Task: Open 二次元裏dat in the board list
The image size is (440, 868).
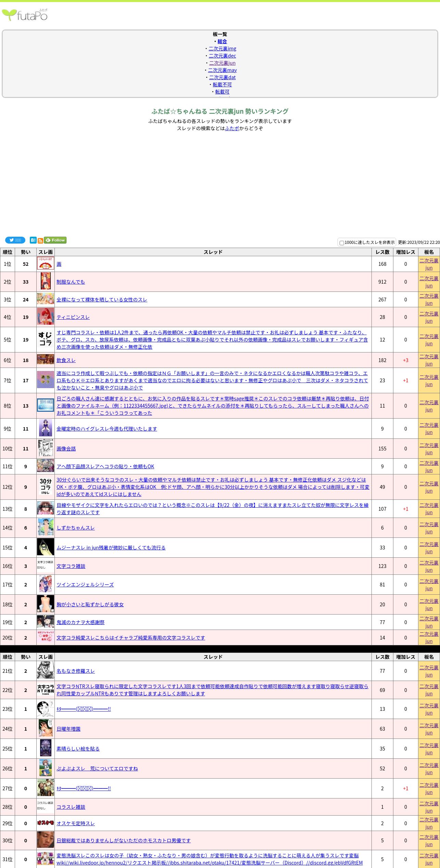Action: (222, 77)
